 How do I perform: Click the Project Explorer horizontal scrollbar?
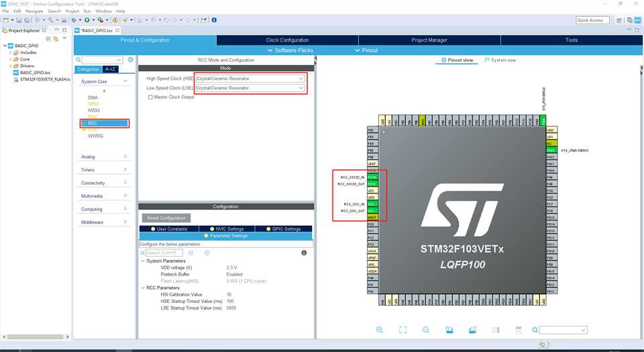coord(36,337)
